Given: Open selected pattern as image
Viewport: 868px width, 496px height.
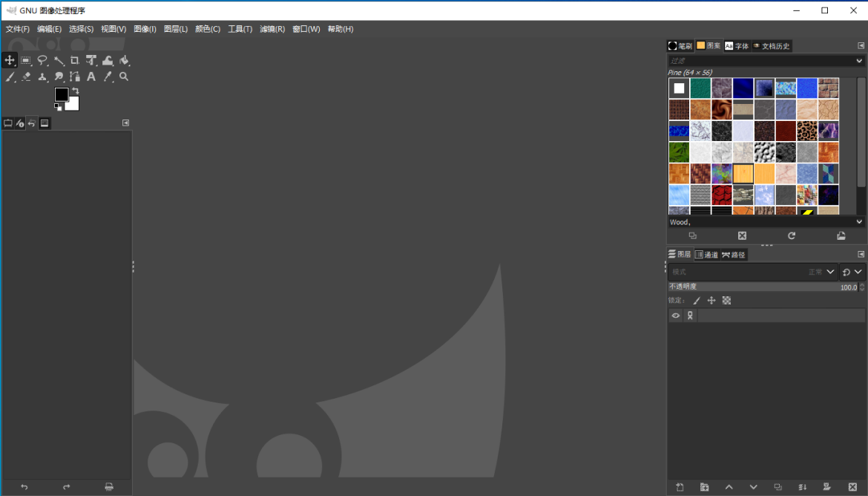Looking at the screenshot, I should 841,236.
